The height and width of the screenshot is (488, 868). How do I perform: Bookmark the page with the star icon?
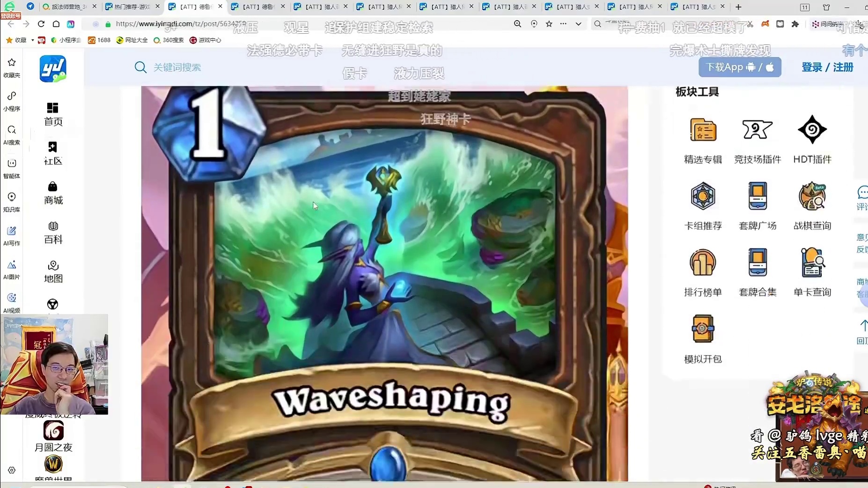549,24
